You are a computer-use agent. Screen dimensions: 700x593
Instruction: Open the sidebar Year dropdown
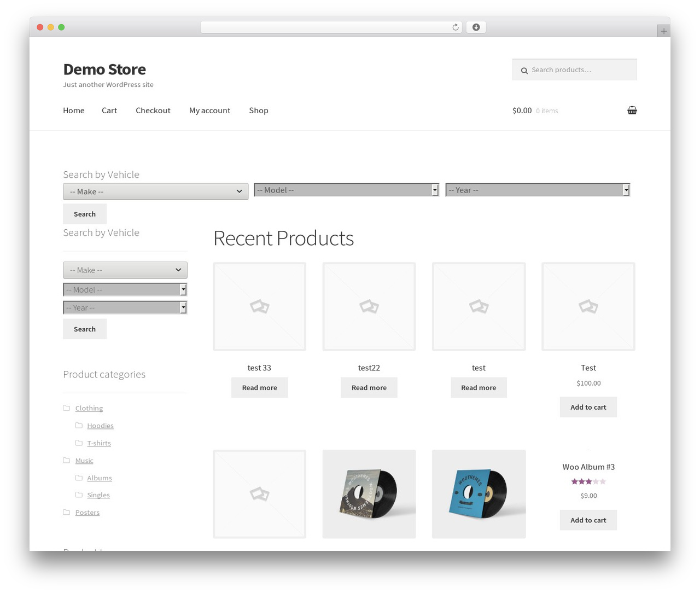coord(125,307)
